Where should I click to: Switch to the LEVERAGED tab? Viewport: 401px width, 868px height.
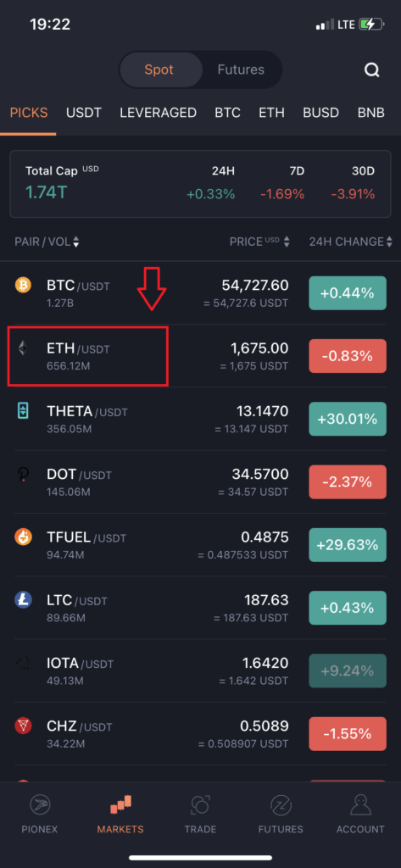(158, 113)
